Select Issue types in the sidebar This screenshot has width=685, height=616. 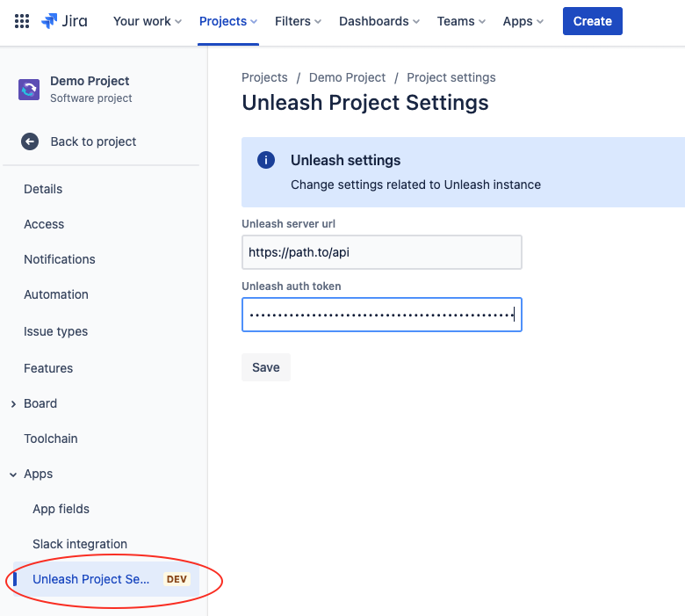click(55, 331)
